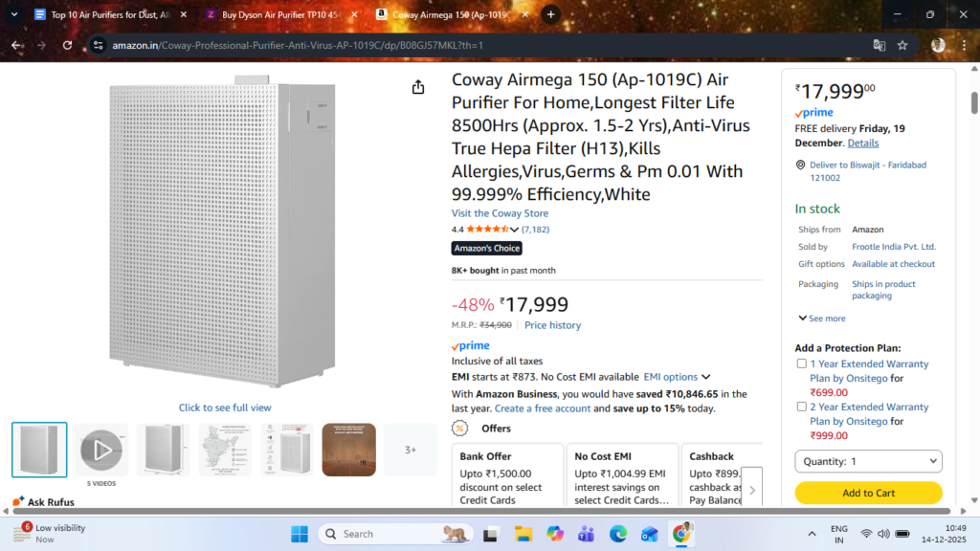Open File Explorer from the taskbar
980x551 pixels.
click(x=523, y=534)
